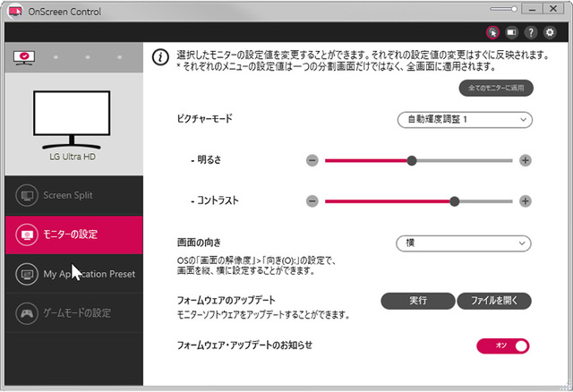The height and width of the screenshot is (392, 573).
Task: Increase 明るさ with the plus button
Action: 526,160
